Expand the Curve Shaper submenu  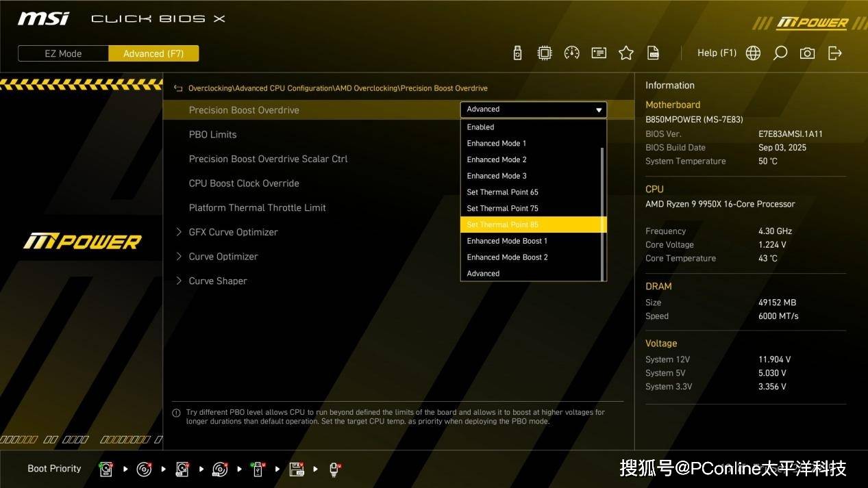coord(218,281)
